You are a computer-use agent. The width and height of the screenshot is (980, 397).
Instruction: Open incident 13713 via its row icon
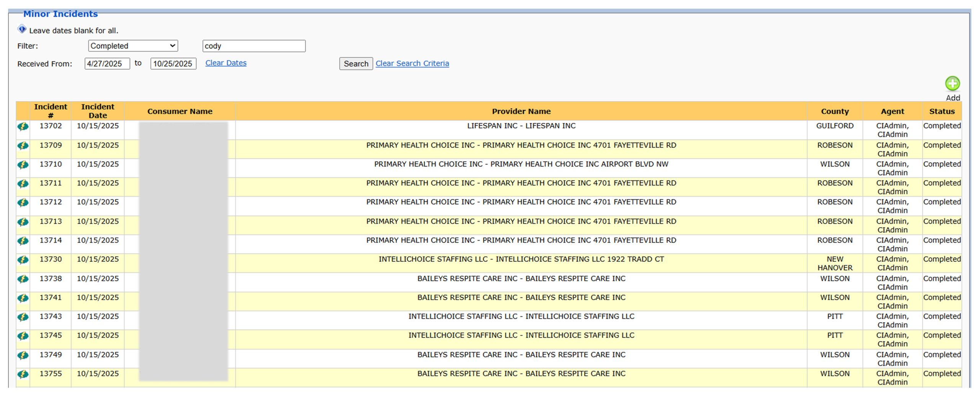click(x=23, y=222)
